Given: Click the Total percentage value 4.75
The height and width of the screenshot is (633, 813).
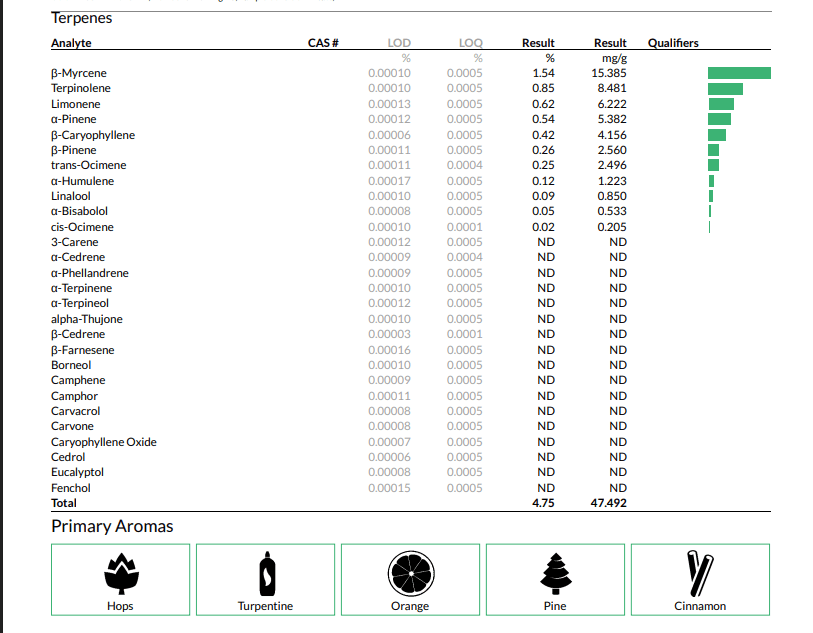Looking at the screenshot, I should coord(543,503).
